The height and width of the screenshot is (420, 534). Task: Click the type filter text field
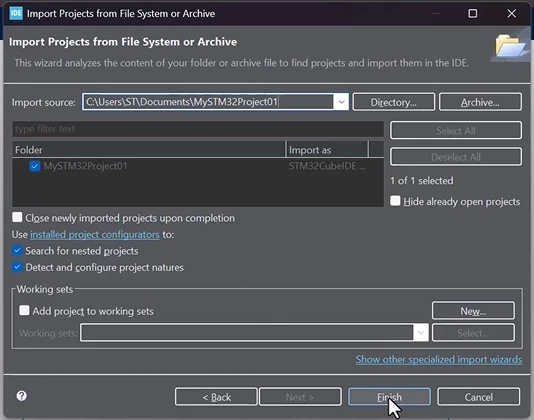coord(198,129)
